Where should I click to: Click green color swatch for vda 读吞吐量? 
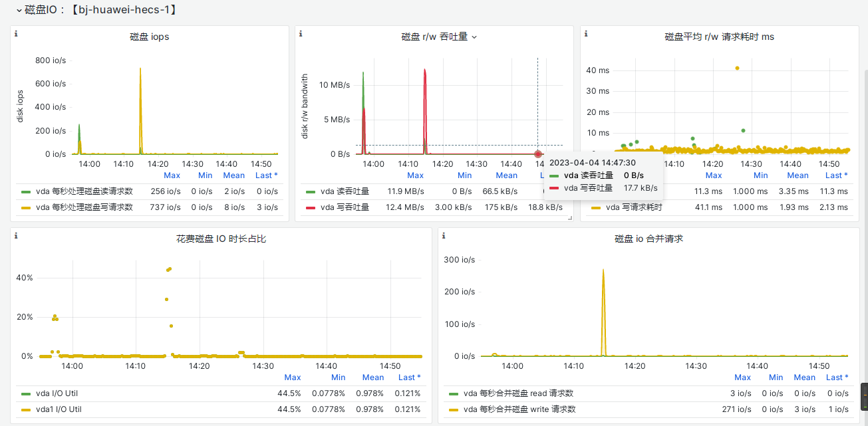click(311, 191)
